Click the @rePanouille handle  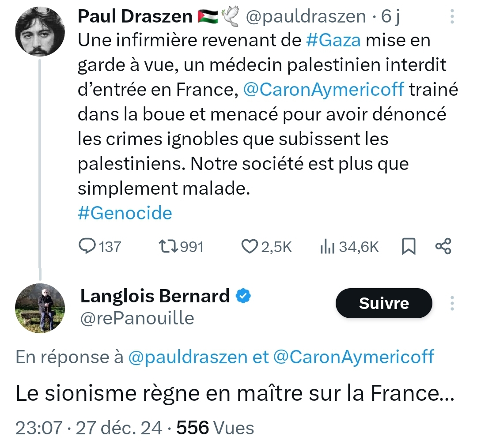click(137, 318)
